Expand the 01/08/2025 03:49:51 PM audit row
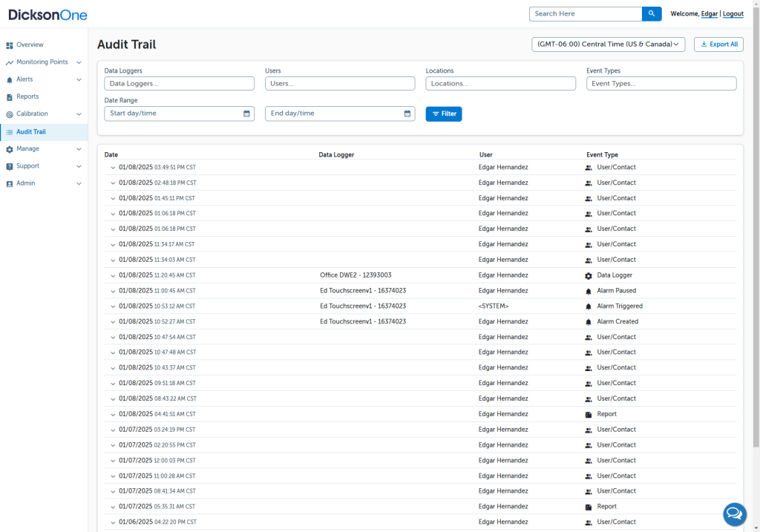 tap(113, 168)
